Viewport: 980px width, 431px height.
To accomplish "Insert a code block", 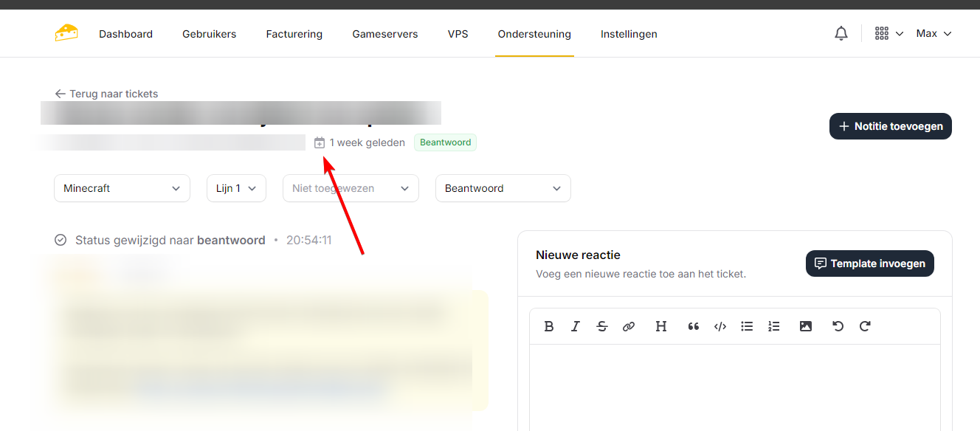I will pos(720,326).
